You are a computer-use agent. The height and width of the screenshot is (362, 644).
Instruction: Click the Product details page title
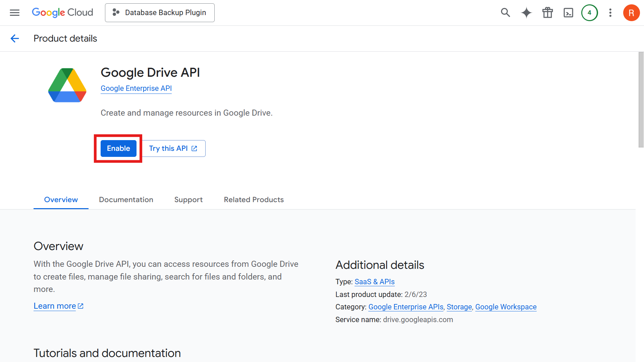[x=65, y=39]
